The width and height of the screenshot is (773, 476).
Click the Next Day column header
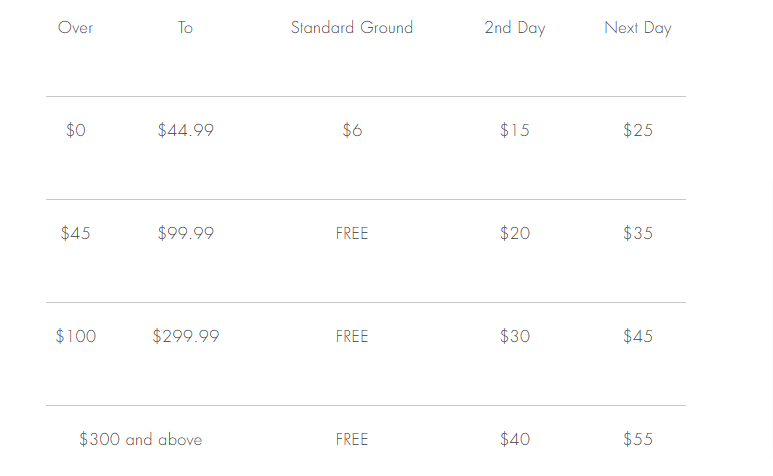pos(638,28)
